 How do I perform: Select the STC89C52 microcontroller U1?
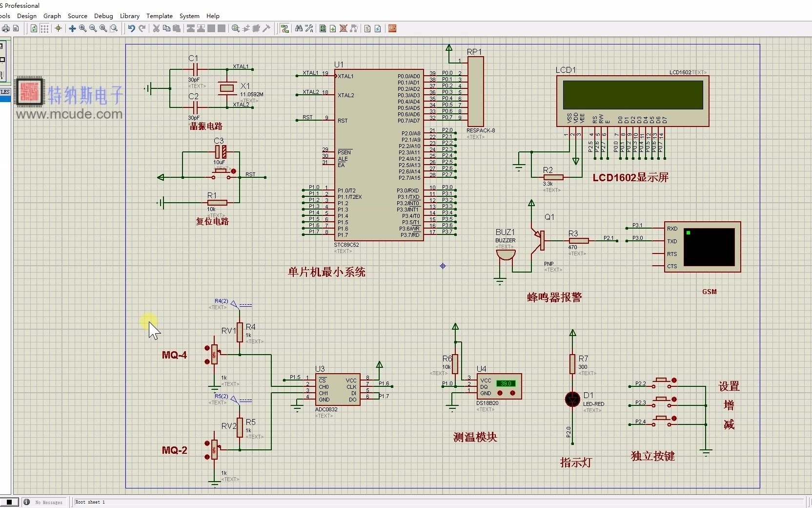[379, 155]
